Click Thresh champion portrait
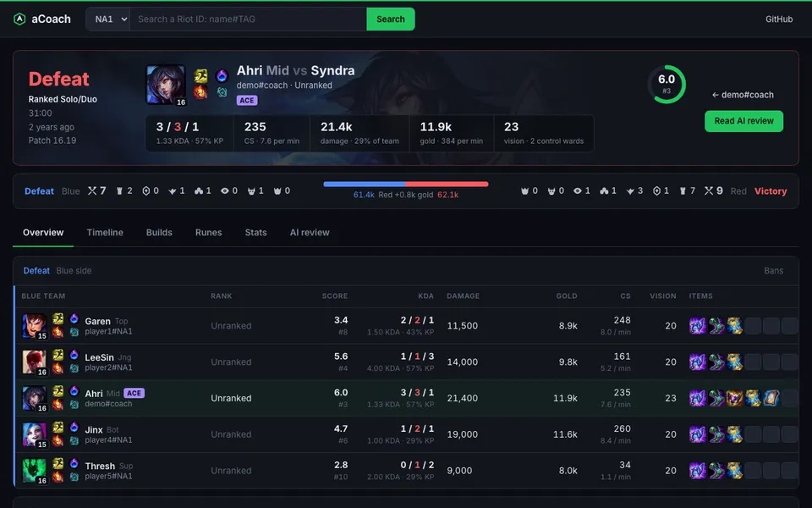812x508 pixels. (x=34, y=471)
